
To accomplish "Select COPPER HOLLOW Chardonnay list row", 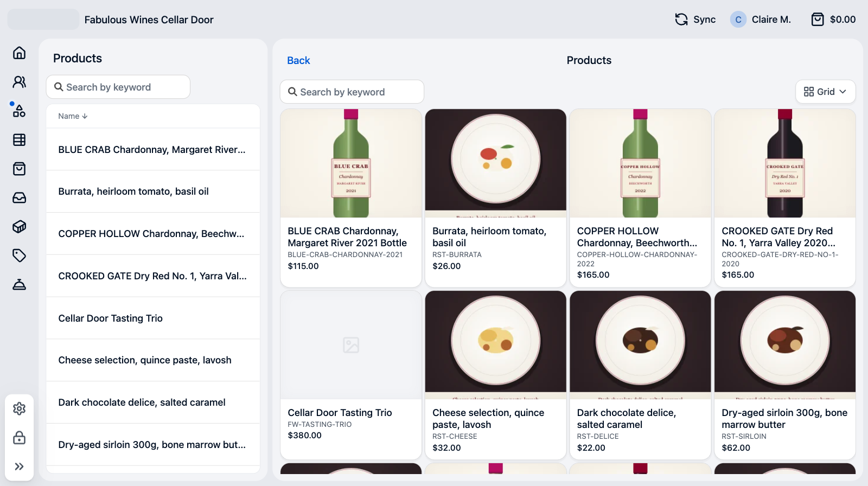I will pyautogui.click(x=153, y=234).
